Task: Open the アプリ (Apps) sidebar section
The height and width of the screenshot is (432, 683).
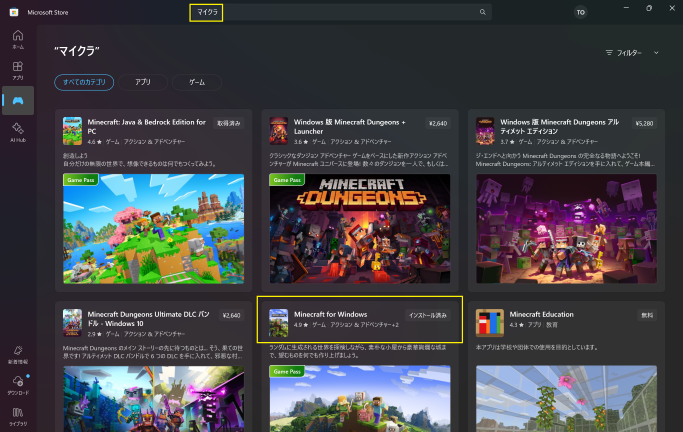Action: click(18, 69)
